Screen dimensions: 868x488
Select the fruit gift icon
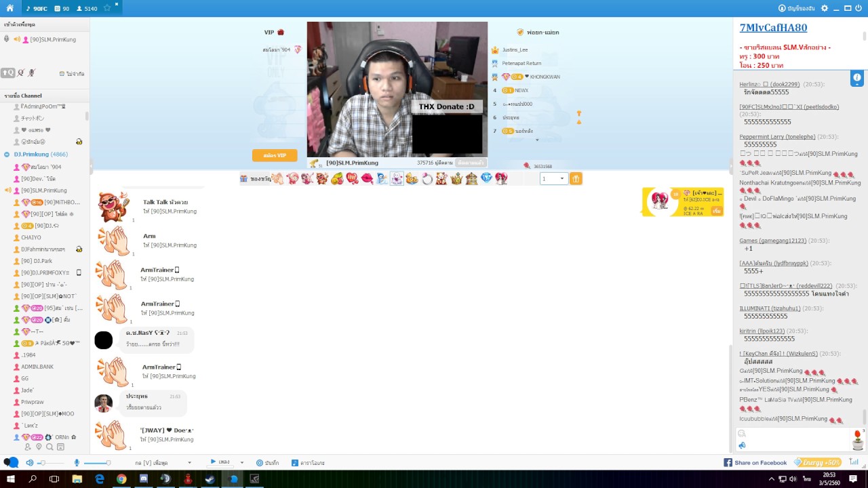point(336,178)
